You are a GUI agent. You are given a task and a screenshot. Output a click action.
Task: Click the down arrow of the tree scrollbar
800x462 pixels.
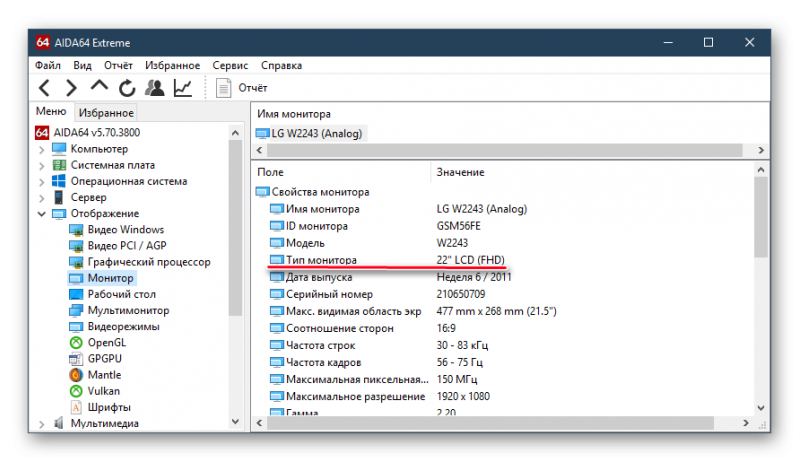pos(235,422)
